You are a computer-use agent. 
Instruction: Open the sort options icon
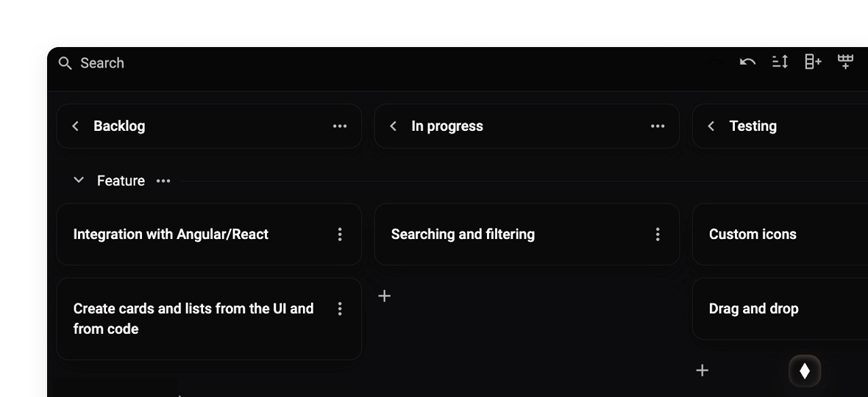(780, 62)
